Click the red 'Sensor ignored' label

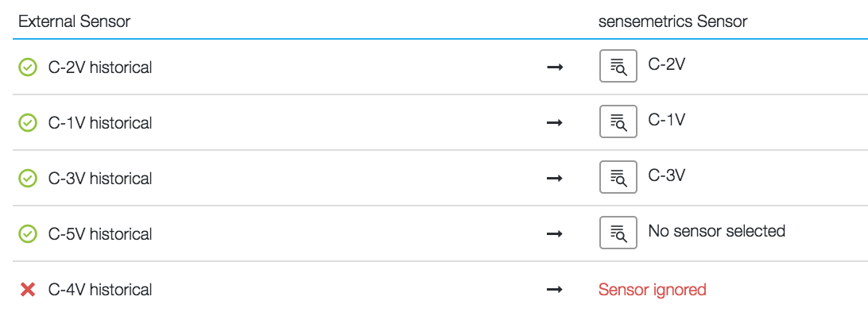point(652,289)
